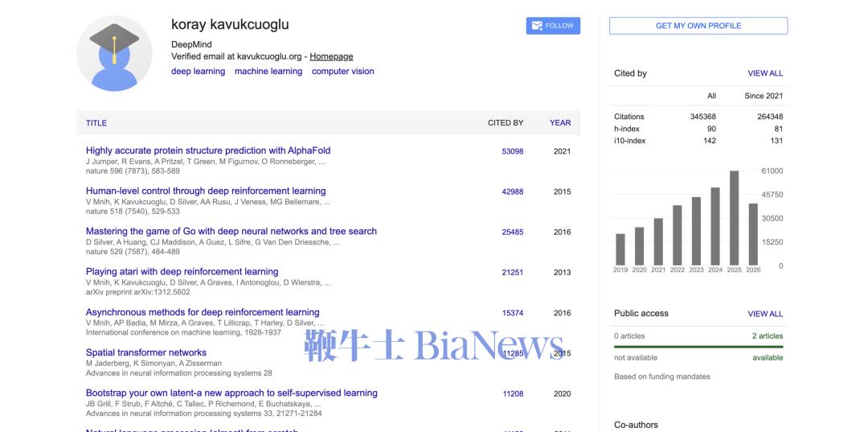View the 25485 citations count

(513, 232)
